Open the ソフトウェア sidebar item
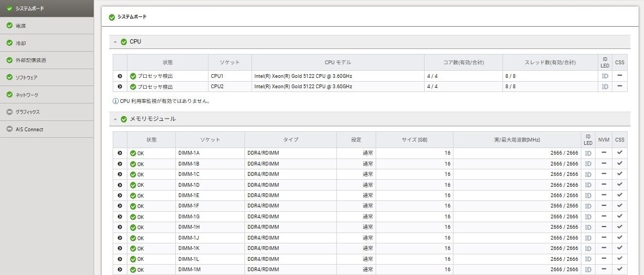The width and height of the screenshot is (644, 275). 26,77
